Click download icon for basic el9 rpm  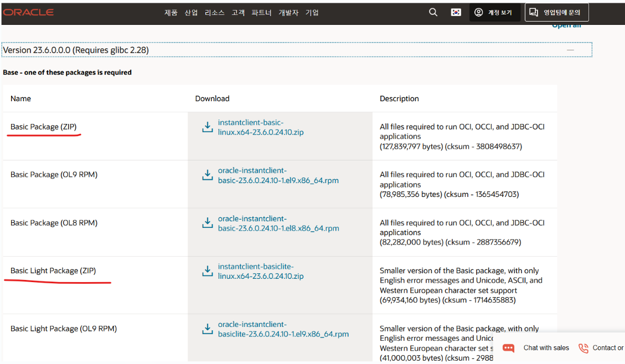(x=207, y=175)
